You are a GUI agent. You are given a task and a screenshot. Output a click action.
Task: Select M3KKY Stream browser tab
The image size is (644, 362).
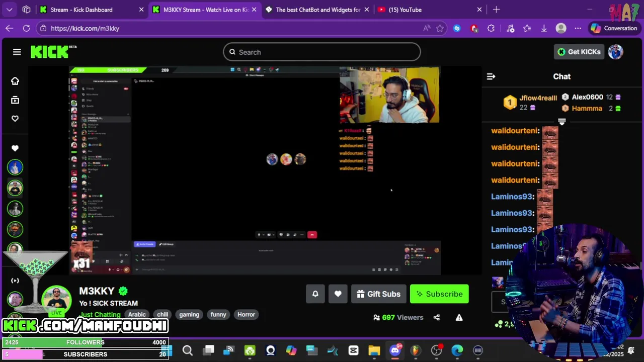point(204,10)
